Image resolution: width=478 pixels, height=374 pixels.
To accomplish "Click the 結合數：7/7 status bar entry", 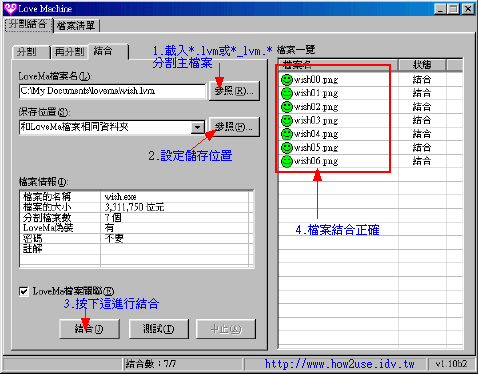I will pyautogui.click(x=151, y=364).
